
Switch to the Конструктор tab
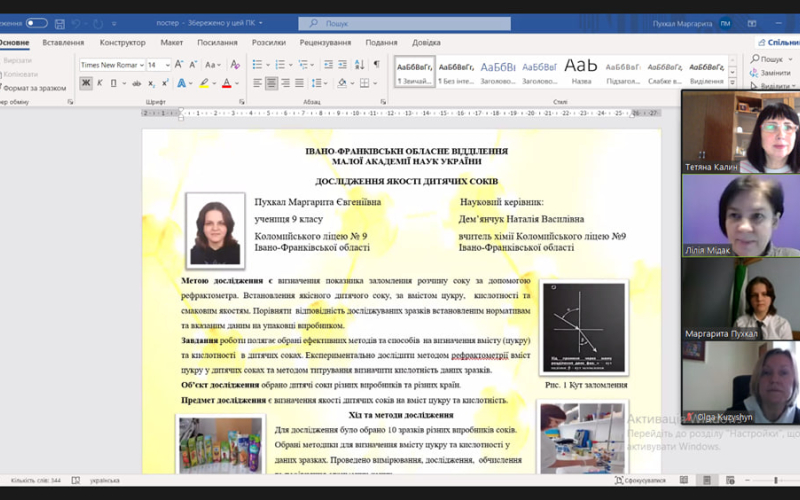122,42
